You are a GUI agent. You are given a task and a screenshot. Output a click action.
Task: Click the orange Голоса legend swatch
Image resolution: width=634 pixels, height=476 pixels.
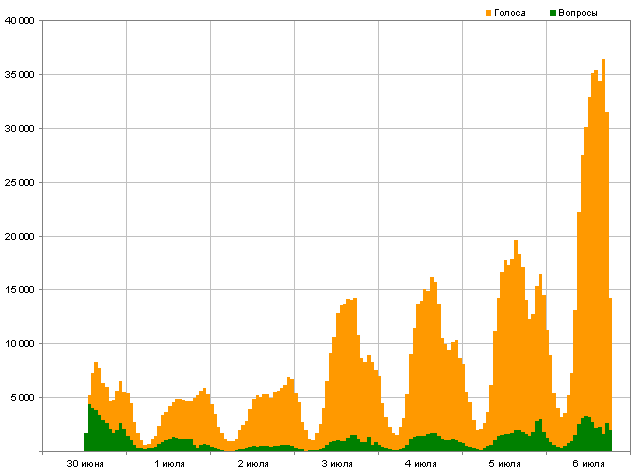click(x=489, y=12)
